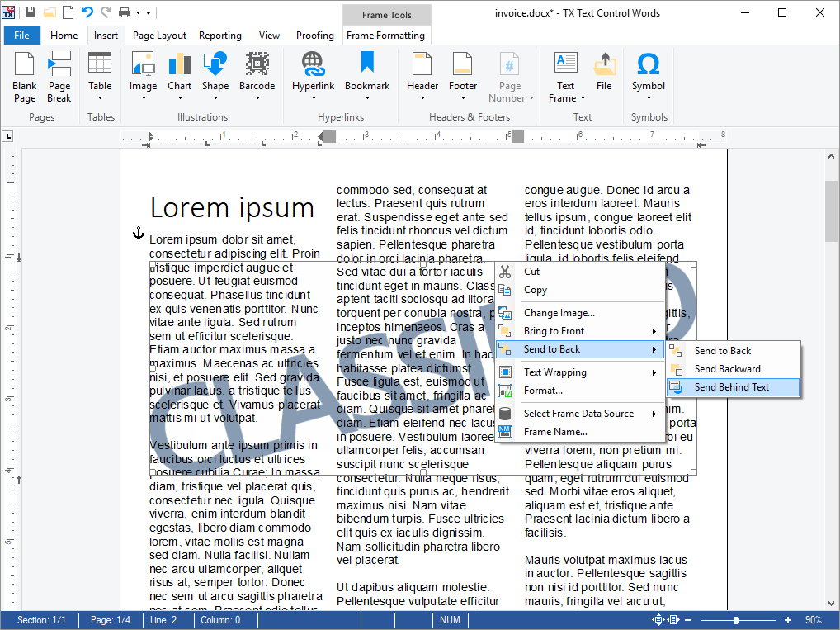Switch to the Page Layout tab

(x=159, y=36)
